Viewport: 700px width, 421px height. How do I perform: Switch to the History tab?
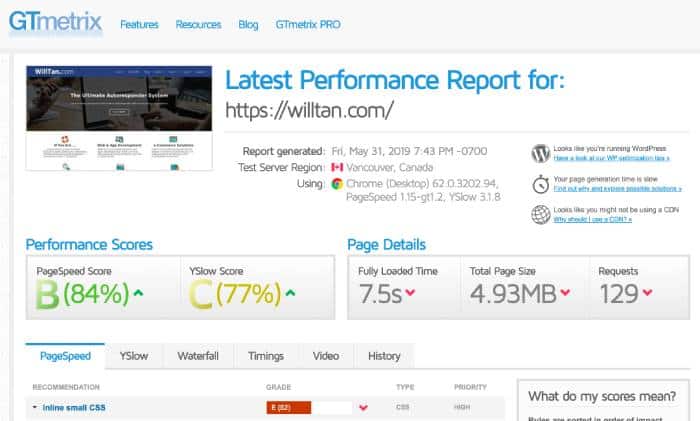point(384,356)
